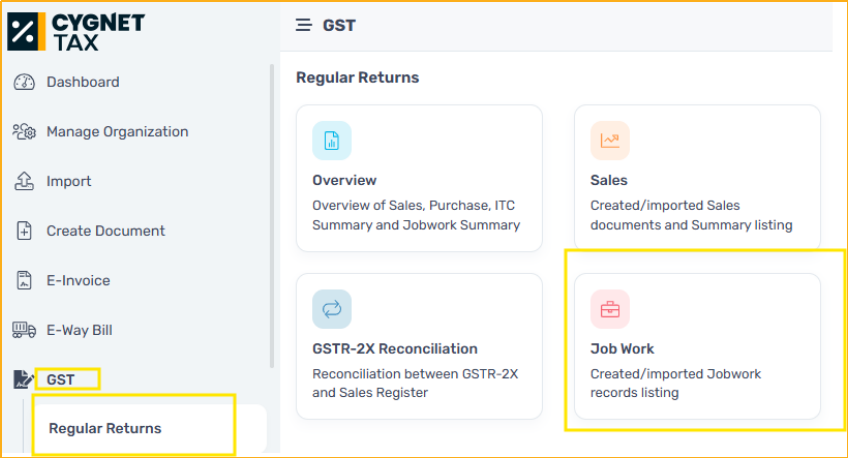Click the Import upload tray icon

click(24, 181)
